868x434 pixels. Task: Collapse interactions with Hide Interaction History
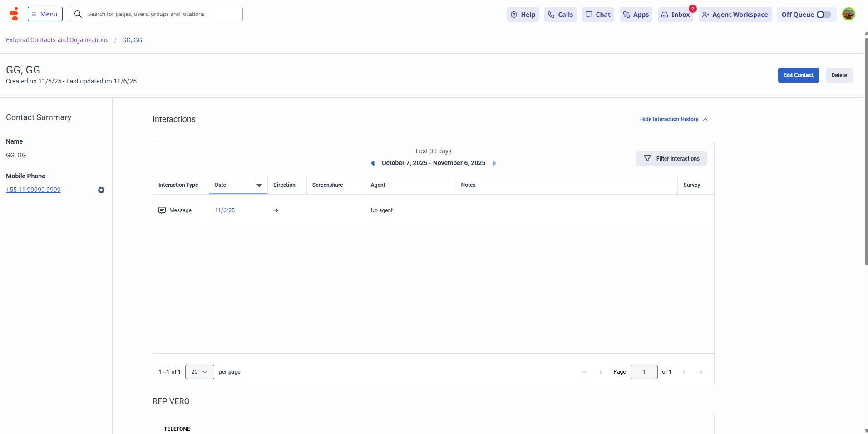pos(674,119)
